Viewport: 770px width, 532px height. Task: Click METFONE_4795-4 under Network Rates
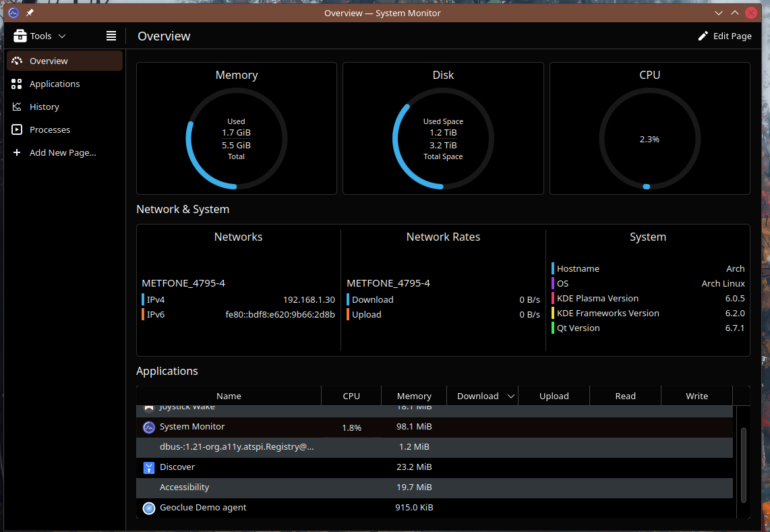click(388, 283)
